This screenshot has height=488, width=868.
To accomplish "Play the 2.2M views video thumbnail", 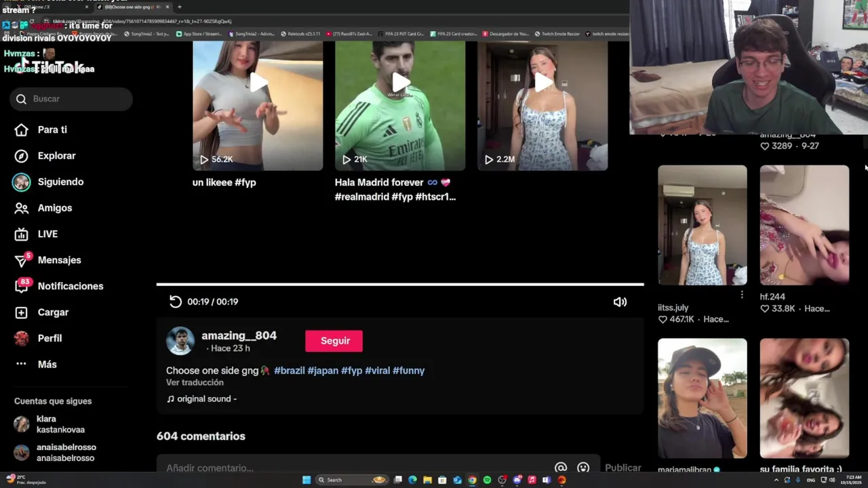I will coord(542,106).
